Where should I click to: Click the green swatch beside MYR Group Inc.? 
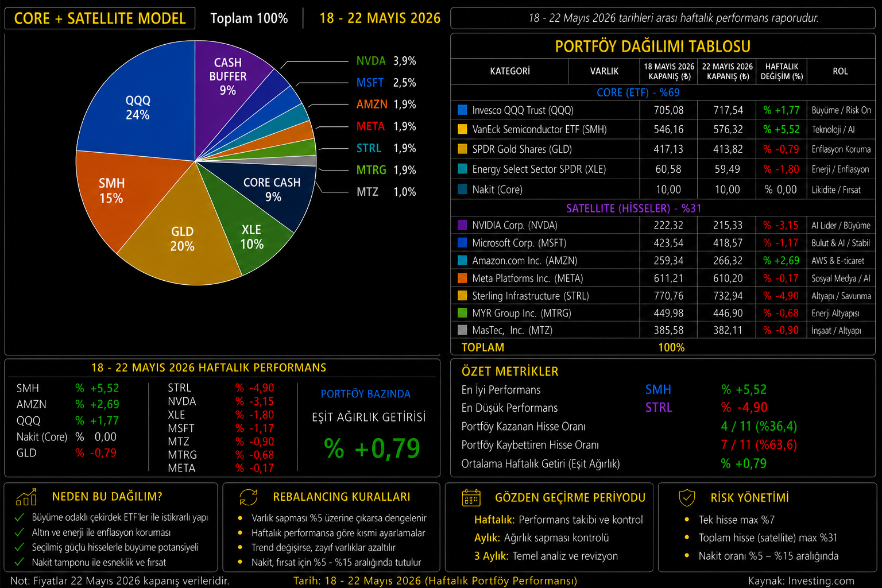pyautogui.click(x=462, y=313)
